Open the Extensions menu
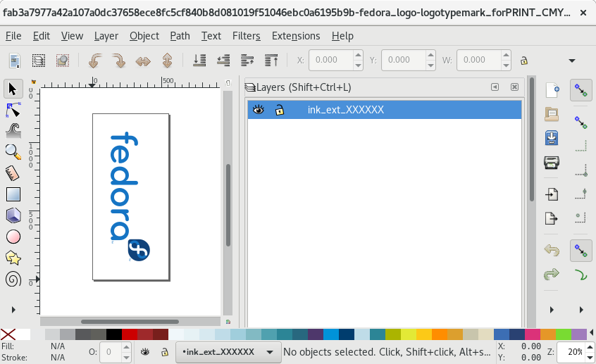Viewport: 596px width, 364px height. (296, 36)
